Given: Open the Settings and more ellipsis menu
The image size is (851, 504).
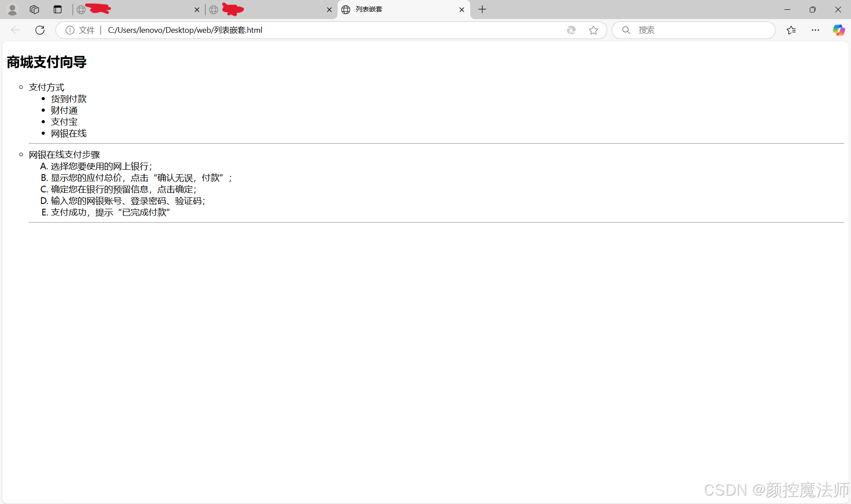Looking at the screenshot, I should pos(816,30).
